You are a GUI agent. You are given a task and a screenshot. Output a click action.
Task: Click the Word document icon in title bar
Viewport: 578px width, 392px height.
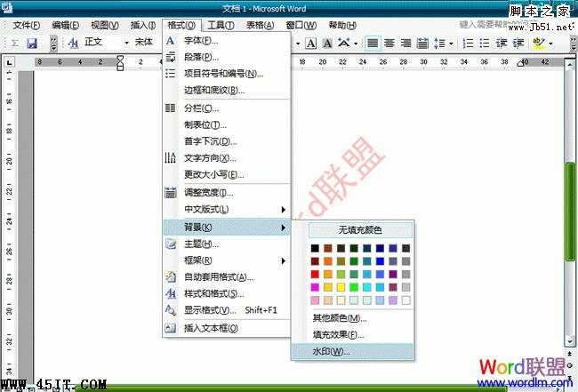(6, 6)
